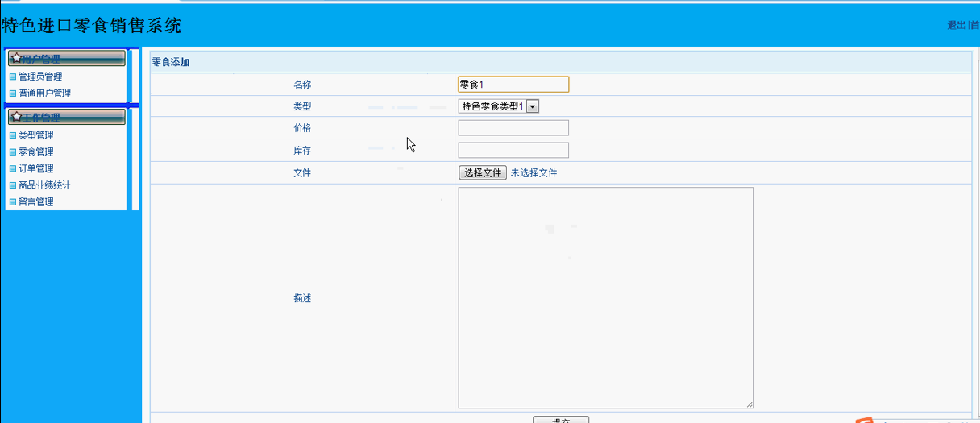980x423 pixels.
Task: Click the 类型 label
Action: [302, 106]
